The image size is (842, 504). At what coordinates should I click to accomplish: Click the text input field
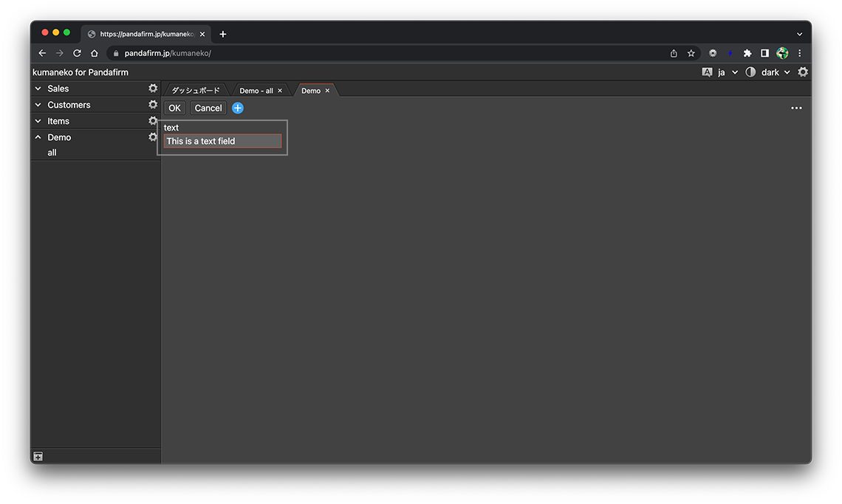(222, 141)
